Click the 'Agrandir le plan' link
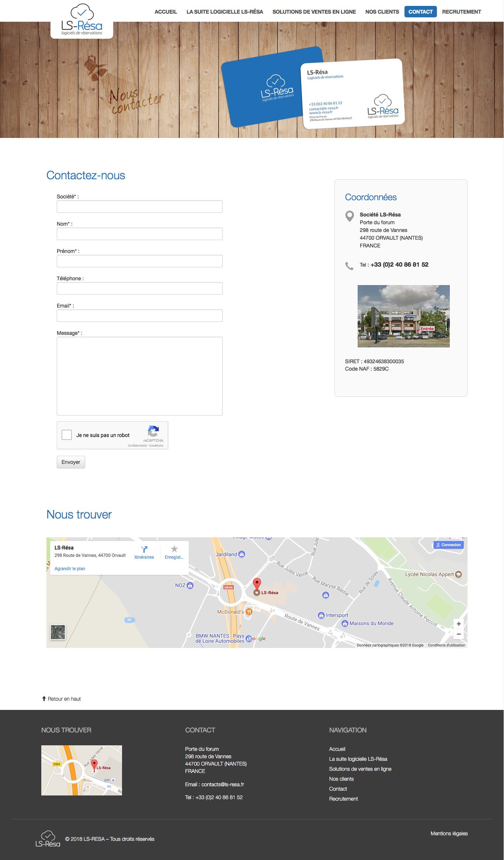The image size is (504, 860). 70,569
